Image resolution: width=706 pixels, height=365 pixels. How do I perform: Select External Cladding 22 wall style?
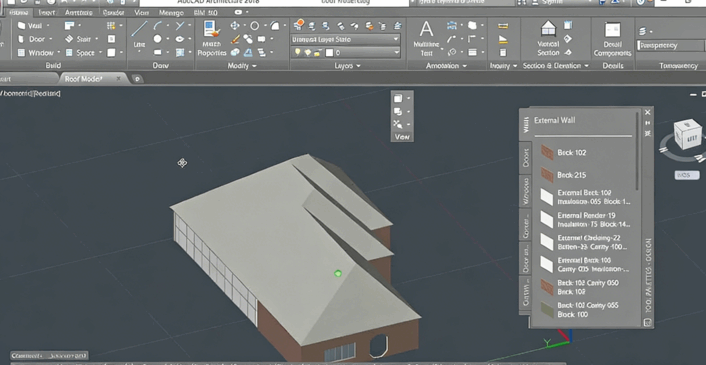[x=586, y=242]
